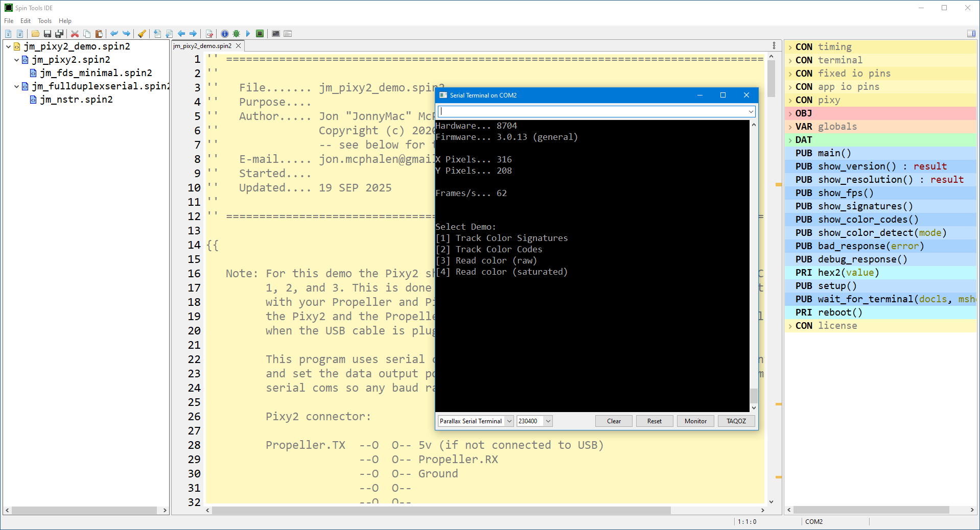Click the blue info circle icon
The width and height of the screenshot is (980, 530).
(225, 34)
